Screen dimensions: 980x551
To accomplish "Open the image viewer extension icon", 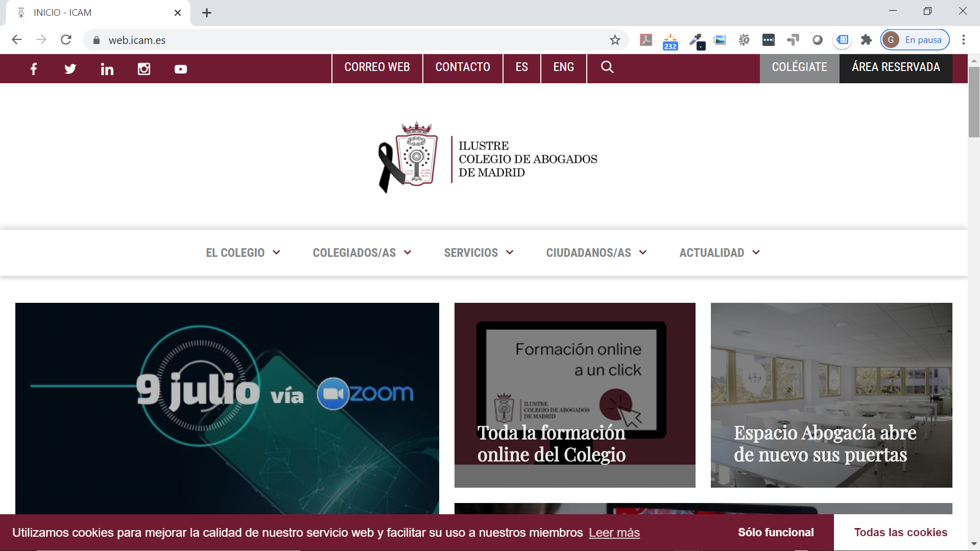I will click(x=720, y=40).
